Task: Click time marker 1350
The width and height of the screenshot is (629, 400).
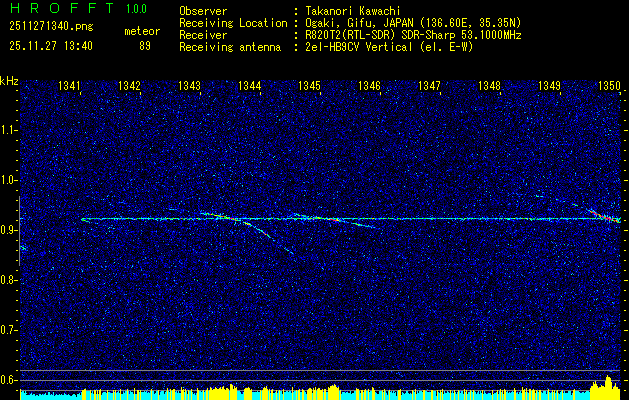Action: click(x=610, y=86)
